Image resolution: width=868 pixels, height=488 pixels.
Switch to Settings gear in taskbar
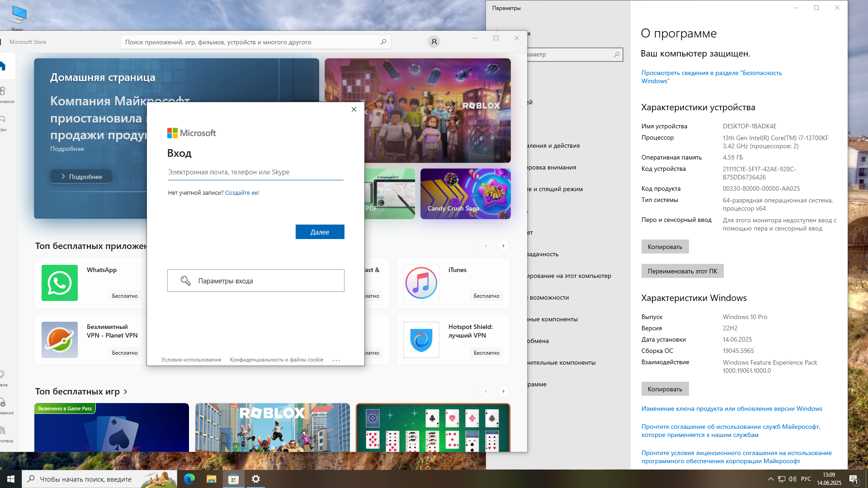[256, 479]
